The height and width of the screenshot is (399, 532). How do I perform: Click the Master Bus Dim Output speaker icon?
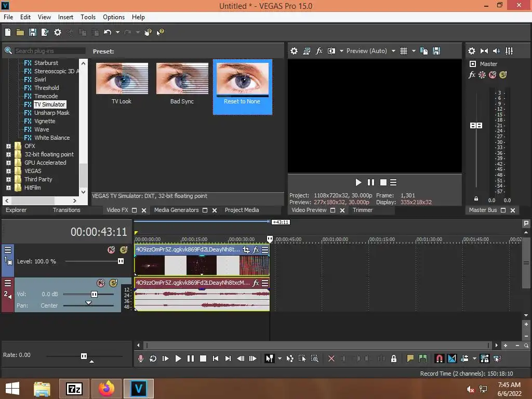tap(496, 51)
